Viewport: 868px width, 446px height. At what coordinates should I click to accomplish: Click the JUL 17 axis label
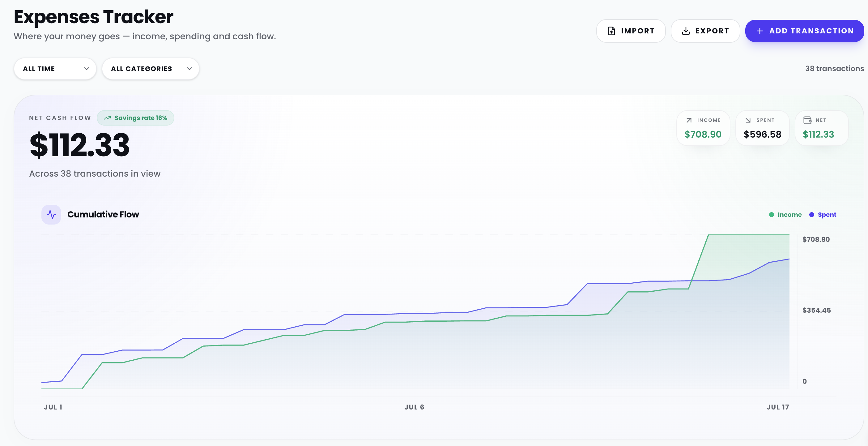(778, 407)
